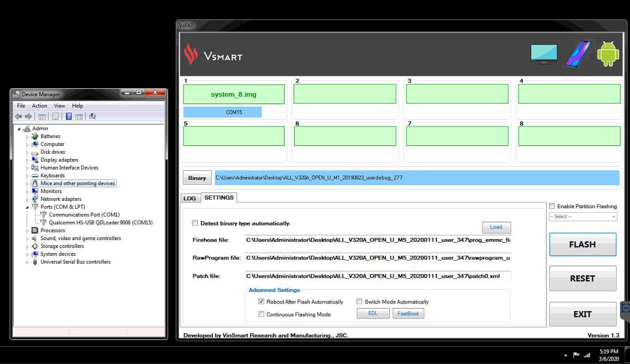Select the Mice and other pointing devices icon

35,184
